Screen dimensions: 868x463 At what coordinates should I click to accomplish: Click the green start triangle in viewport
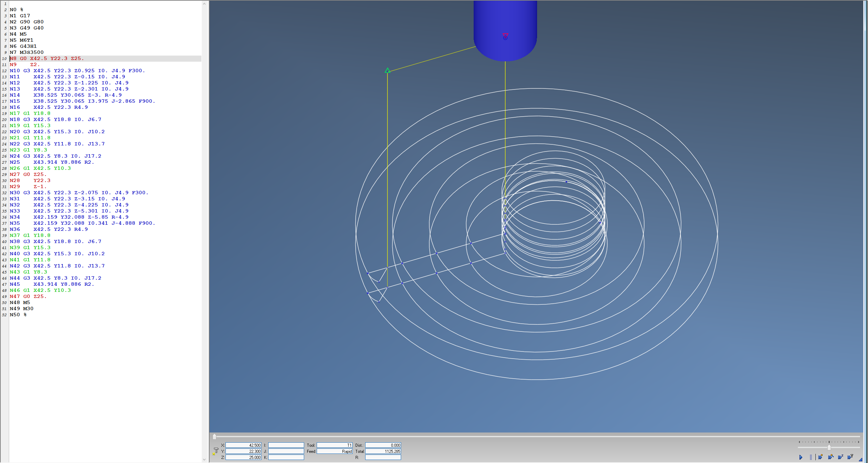tap(388, 71)
